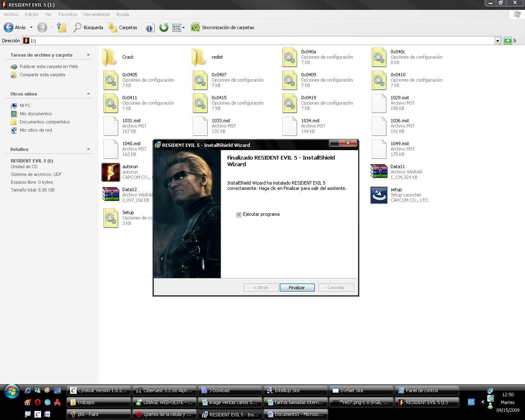The image size is (525, 420).
Task: Open Documentos compartidos link
Action: coord(45,122)
